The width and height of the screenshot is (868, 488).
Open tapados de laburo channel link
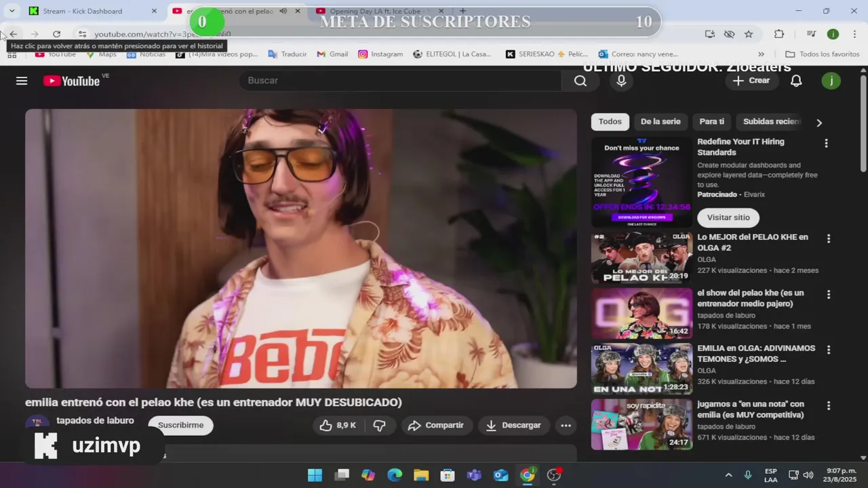[95, 420]
